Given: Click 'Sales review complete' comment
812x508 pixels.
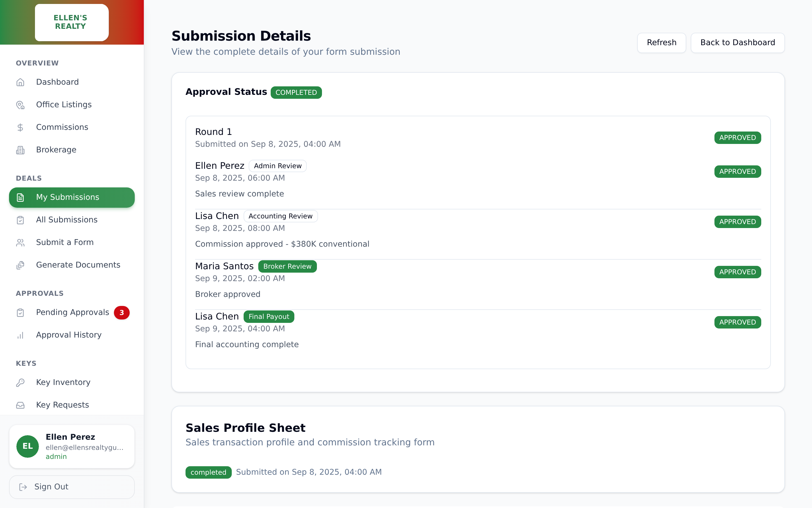Looking at the screenshot, I should coord(239,194).
